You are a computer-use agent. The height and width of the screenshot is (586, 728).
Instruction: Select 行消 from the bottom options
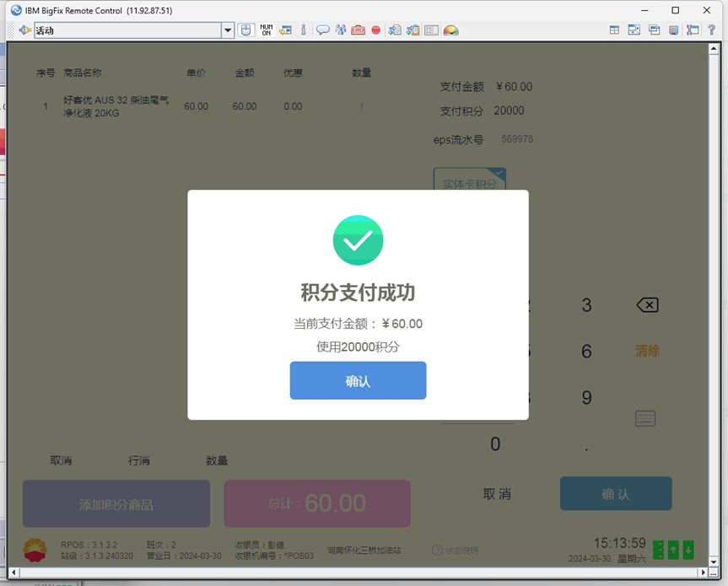coord(139,460)
